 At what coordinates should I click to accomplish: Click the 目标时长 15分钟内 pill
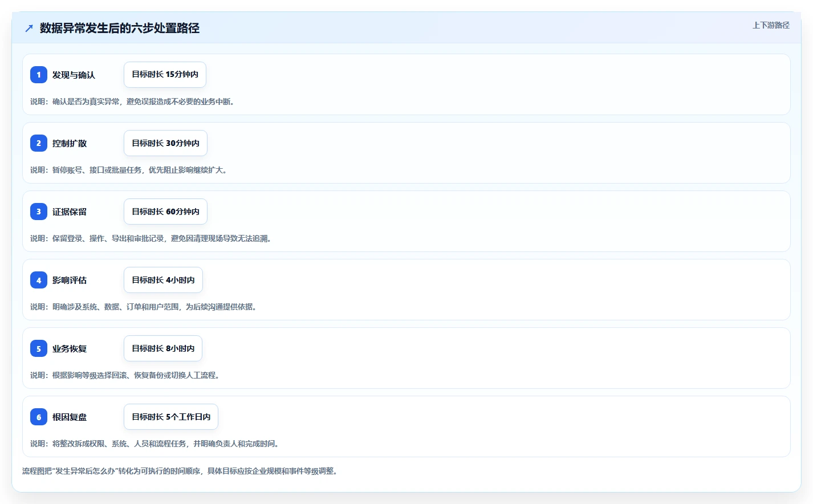[165, 75]
